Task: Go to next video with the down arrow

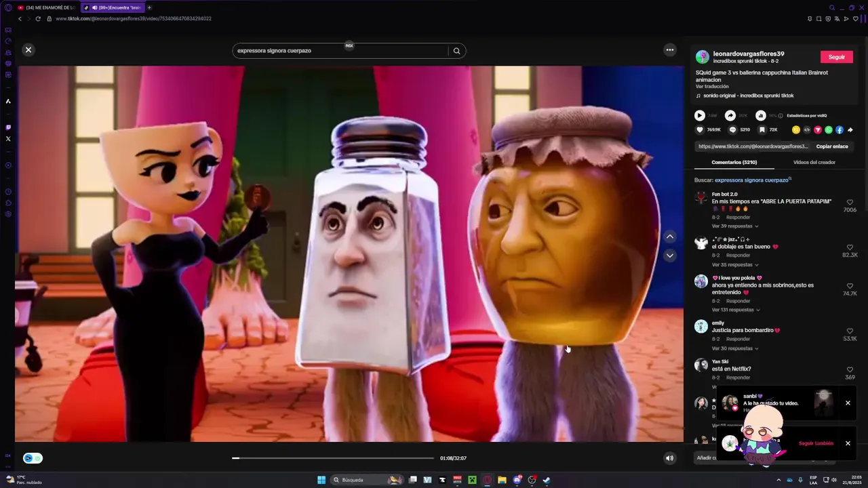Action: 670,256
